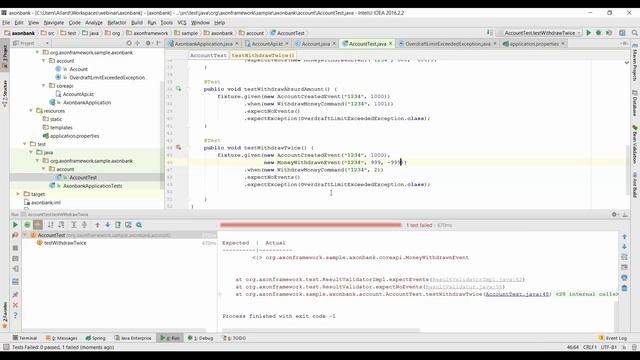This screenshot has width=640, height=360.
Task: Click the Restore Layout icon in Run sidebar
Action: click(15, 282)
